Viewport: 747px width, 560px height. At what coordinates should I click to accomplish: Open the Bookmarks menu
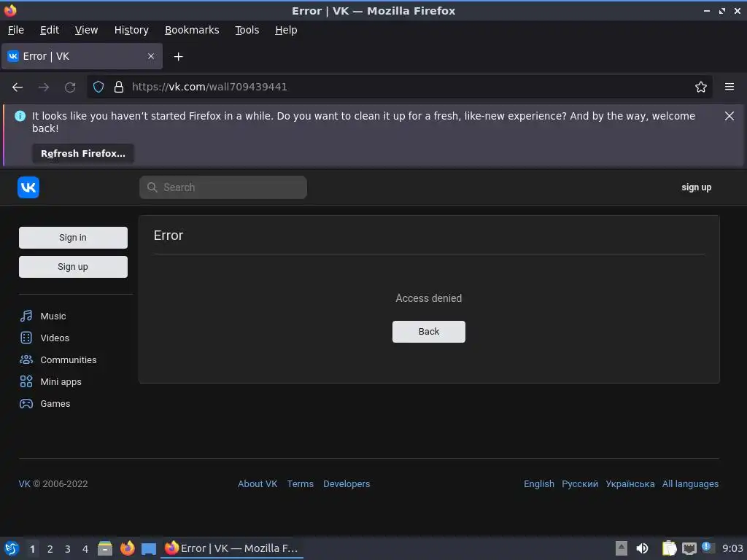tap(192, 30)
